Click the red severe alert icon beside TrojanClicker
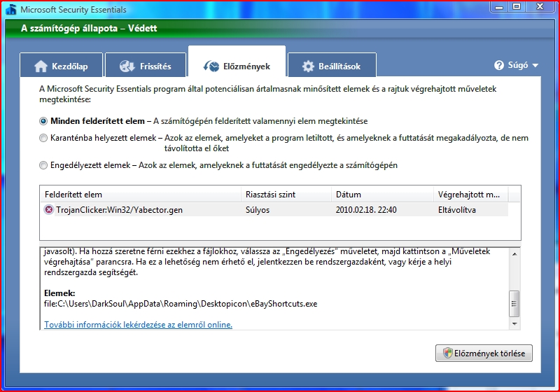The height and width of the screenshot is (392, 560). (x=49, y=209)
